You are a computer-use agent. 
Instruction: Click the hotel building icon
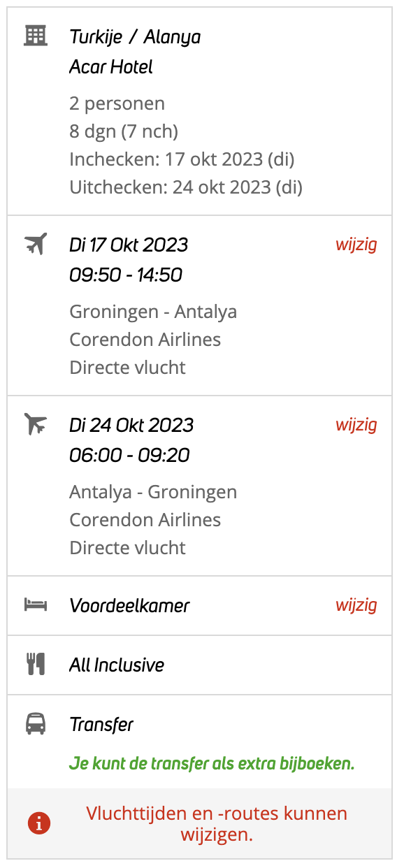pyautogui.click(x=35, y=35)
